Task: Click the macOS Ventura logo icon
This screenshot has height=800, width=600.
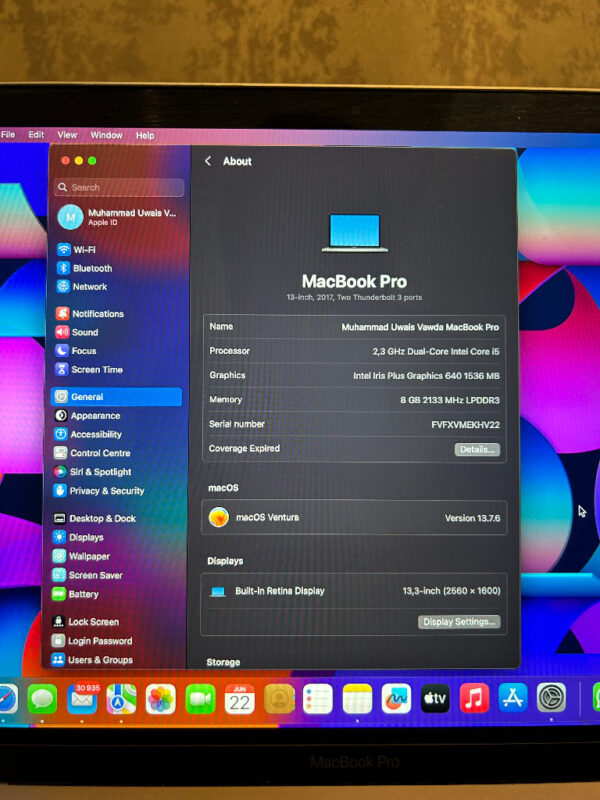Action: tap(219, 517)
